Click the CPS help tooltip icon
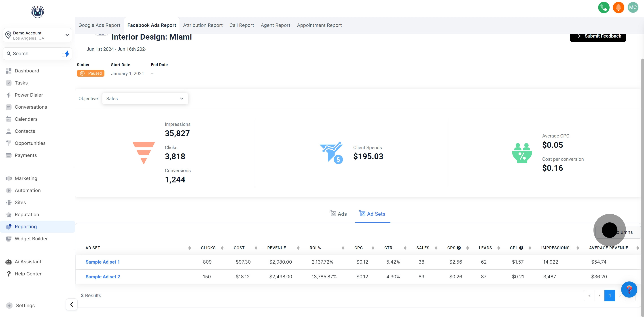The height and width of the screenshot is (317, 644). pyautogui.click(x=458, y=248)
